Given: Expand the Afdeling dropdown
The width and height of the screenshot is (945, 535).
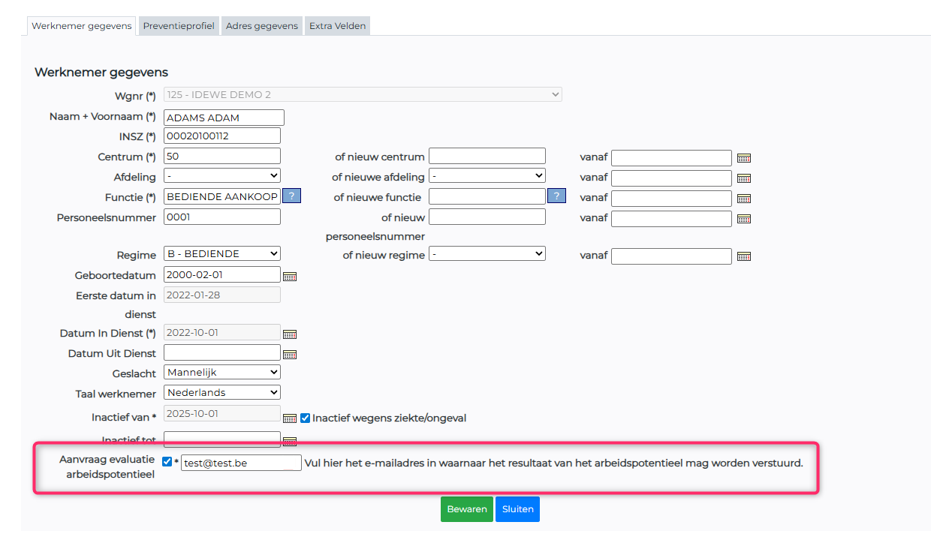Looking at the screenshot, I should coord(222,176).
